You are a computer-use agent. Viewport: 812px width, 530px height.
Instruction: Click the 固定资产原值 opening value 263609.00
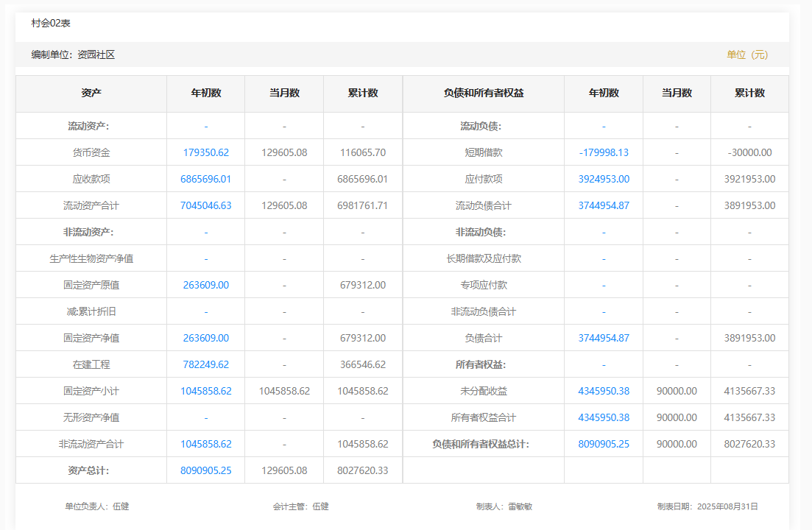205,285
